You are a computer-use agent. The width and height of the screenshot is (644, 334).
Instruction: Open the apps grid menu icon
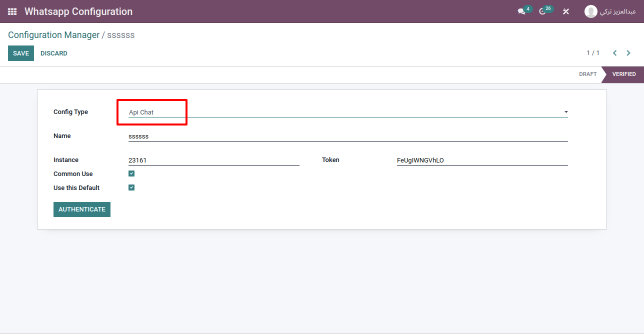click(12, 11)
